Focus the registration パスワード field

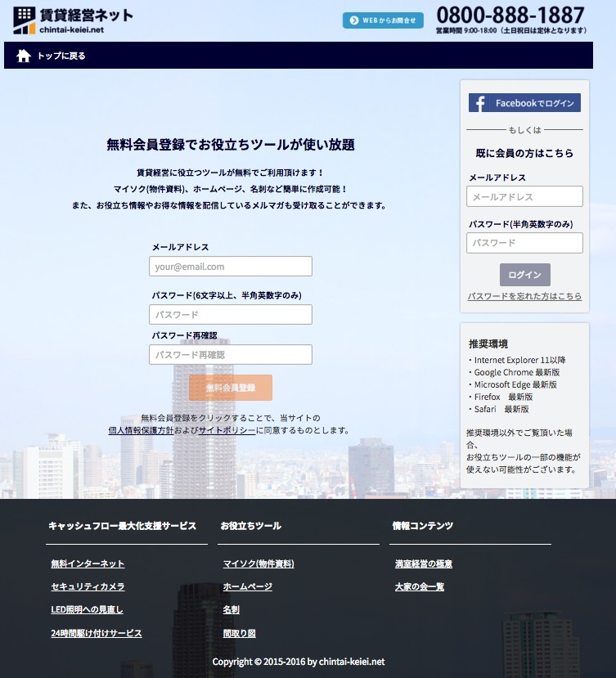(x=230, y=315)
